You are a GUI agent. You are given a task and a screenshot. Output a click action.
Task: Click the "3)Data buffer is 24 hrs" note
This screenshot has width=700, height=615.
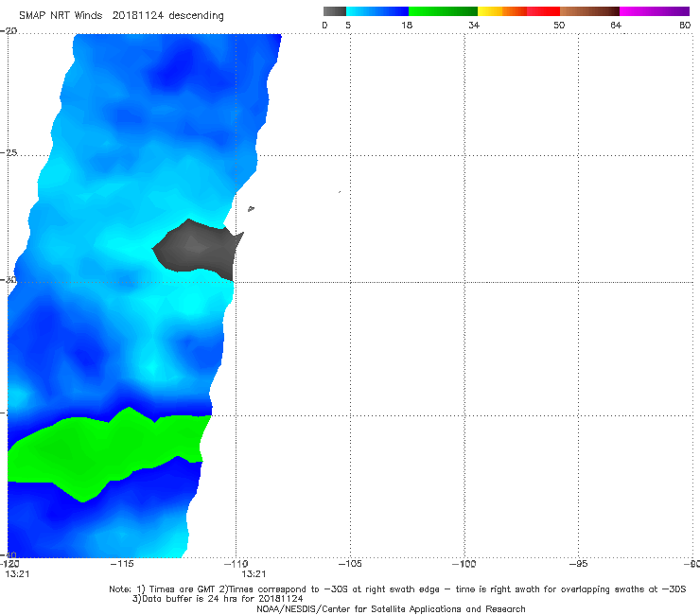(x=218, y=599)
